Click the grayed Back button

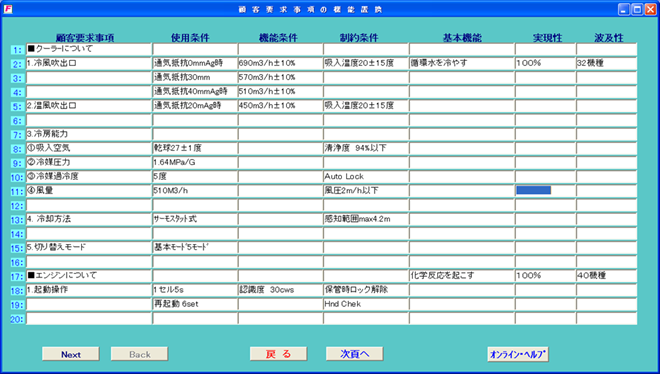[139, 354]
